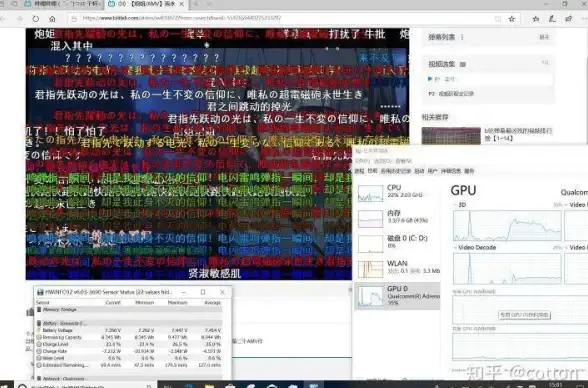
Task: Switch to Task Manager Users tab
Action: [432, 171]
